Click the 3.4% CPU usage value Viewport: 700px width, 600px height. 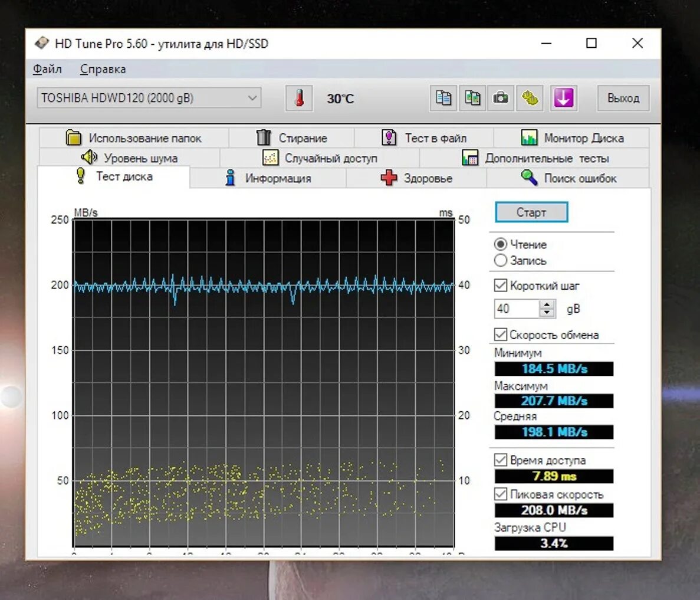pyautogui.click(x=554, y=543)
